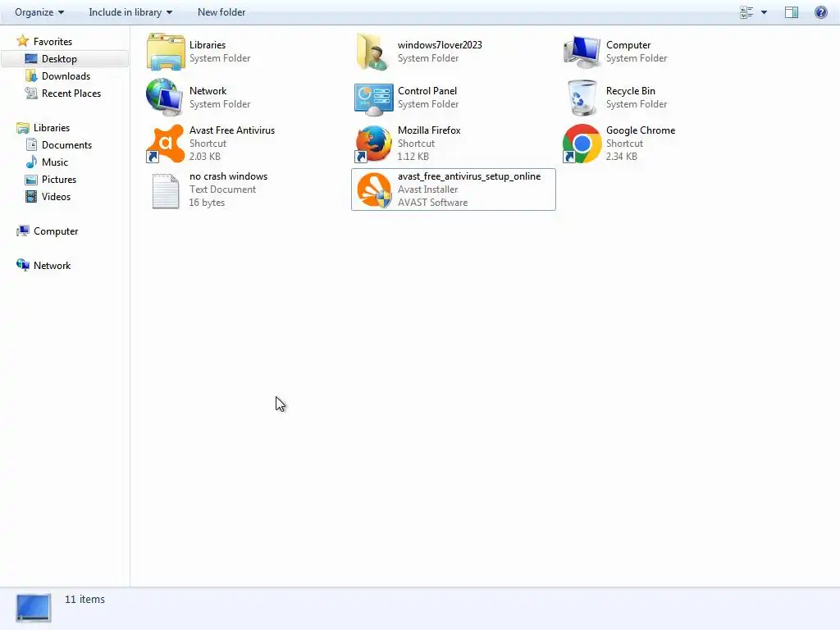Click the Music note icon in sidebar
The image size is (840, 630).
pyautogui.click(x=31, y=162)
